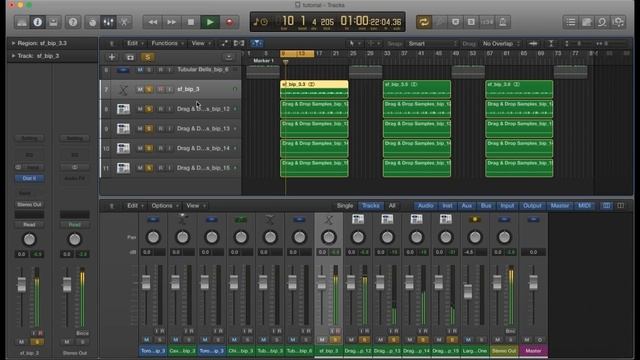
Task: Open the Library panel button
Action: click(22, 22)
